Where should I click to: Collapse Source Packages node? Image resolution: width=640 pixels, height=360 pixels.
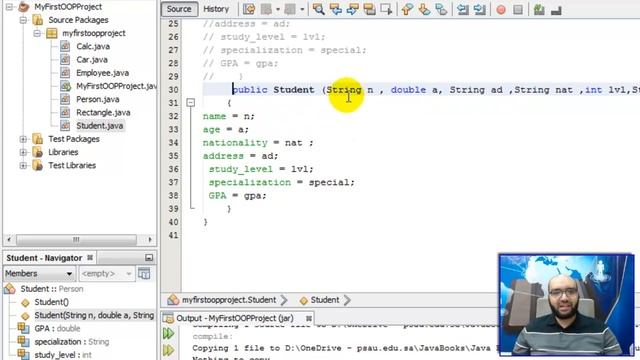[23, 20]
